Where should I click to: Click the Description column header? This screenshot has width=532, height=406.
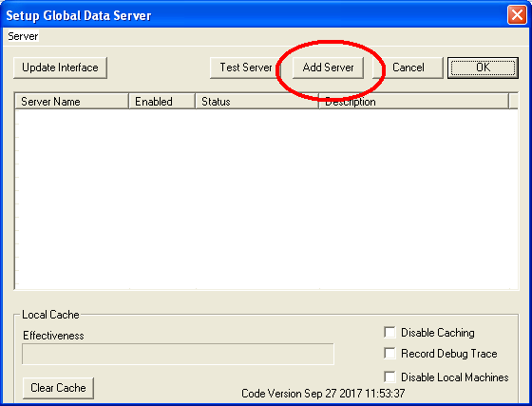click(414, 102)
